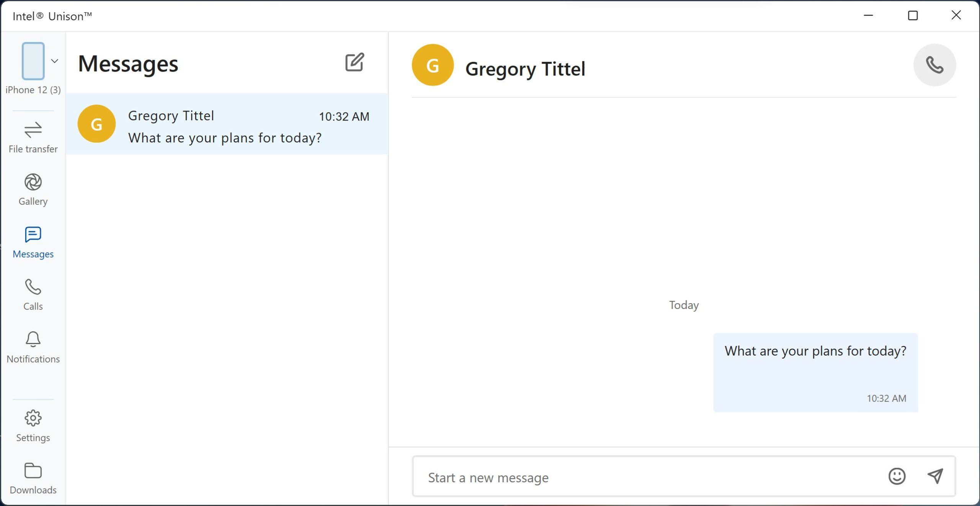
Task: Open the Gallery panel
Action: pyautogui.click(x=33, y=188)
